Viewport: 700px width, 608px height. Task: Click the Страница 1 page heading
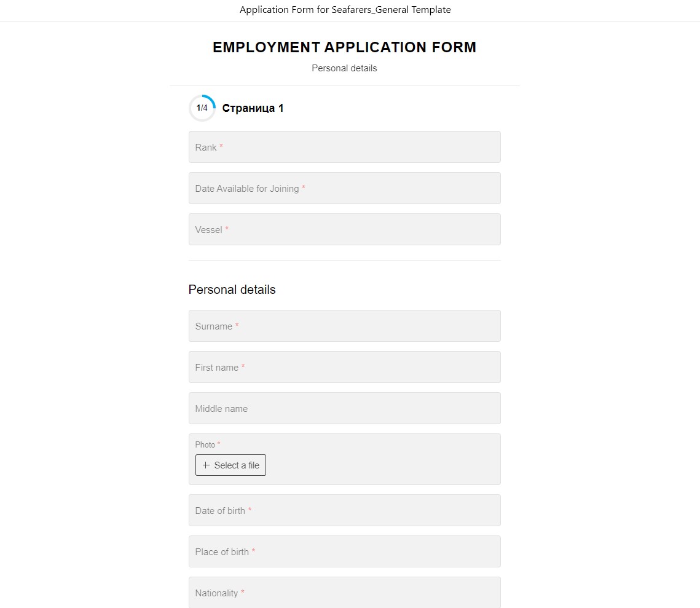point(253,109)
